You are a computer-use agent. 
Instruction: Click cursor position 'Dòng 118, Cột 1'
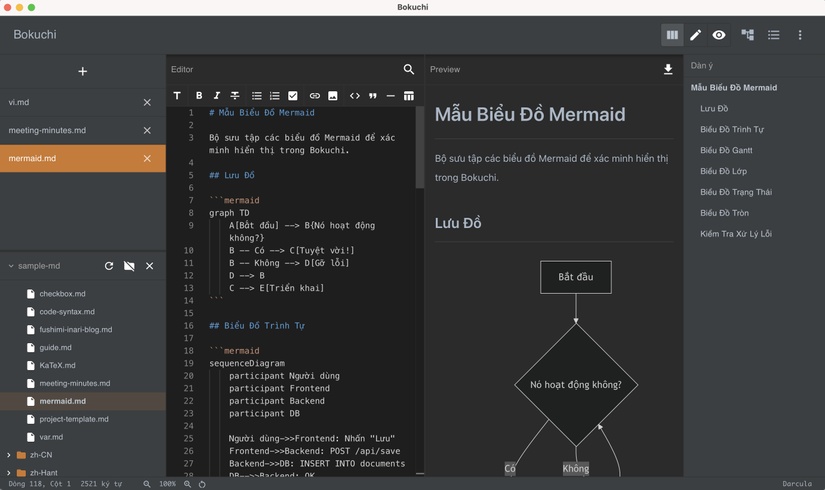click(39, 484)
